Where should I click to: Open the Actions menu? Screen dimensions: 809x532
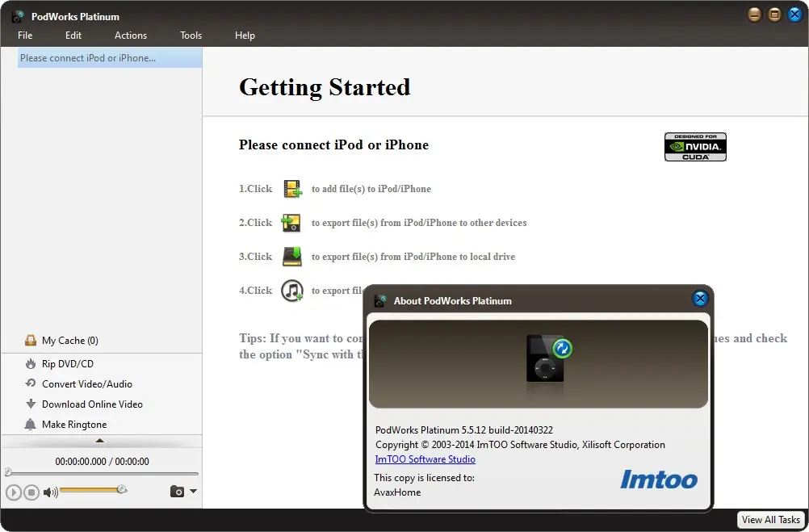[x=131, y=35]
